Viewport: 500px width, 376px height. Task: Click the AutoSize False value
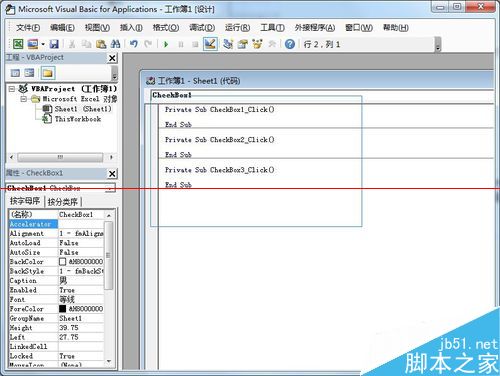click(x=81, y=252)
